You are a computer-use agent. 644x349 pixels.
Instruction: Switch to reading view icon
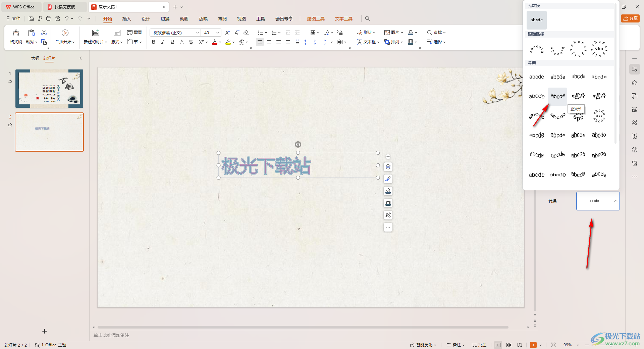coord(520,345)
